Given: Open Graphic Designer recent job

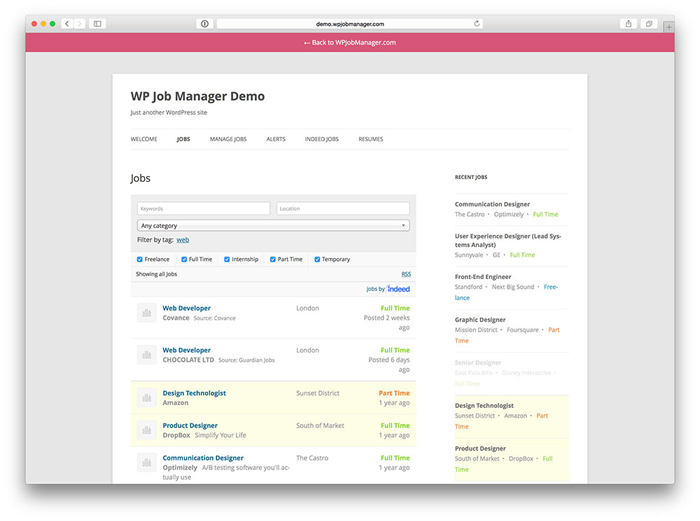Looking at the screenshot, I should tap(480, 320).
